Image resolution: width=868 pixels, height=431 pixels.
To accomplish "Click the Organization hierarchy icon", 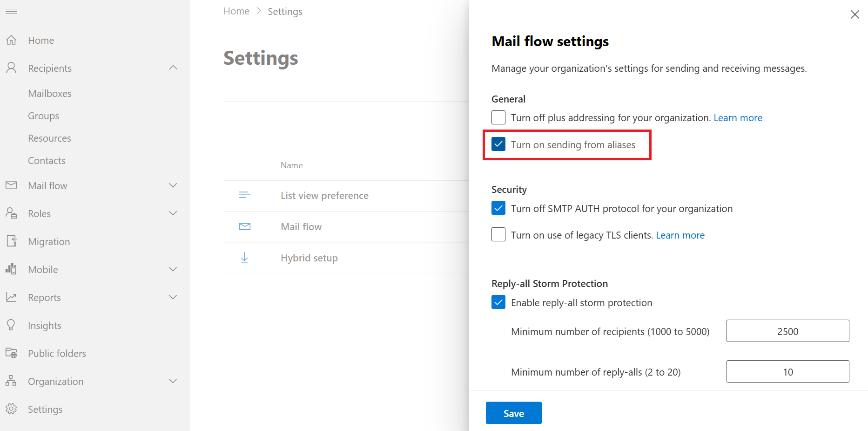I will pyautogui.click(x=11, y=381).
